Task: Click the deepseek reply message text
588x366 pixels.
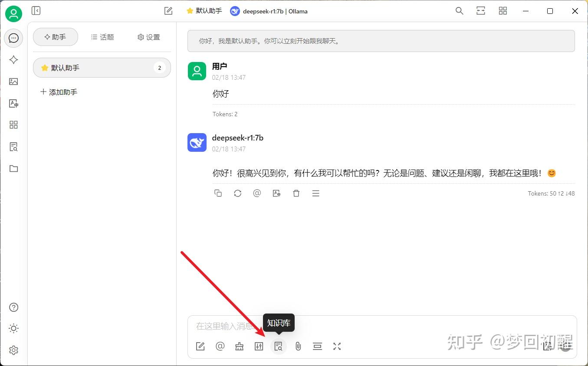Action: pos(384,173)
